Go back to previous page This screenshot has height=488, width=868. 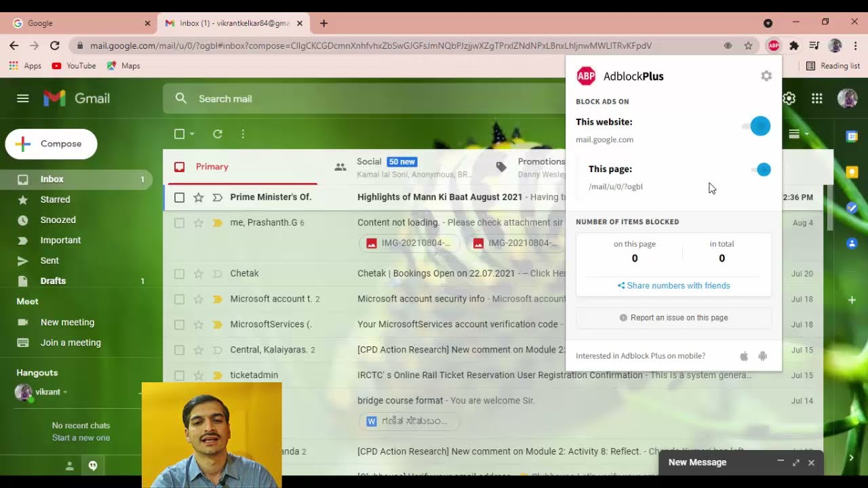click(x=14, y=45)
